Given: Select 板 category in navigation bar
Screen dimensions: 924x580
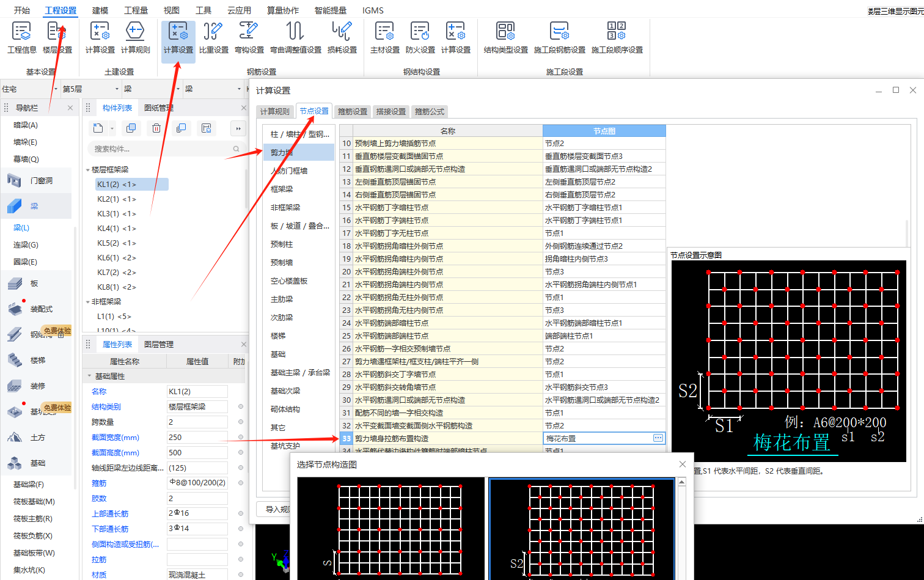Looking at the screenshot, I should (x=35, y=283).
